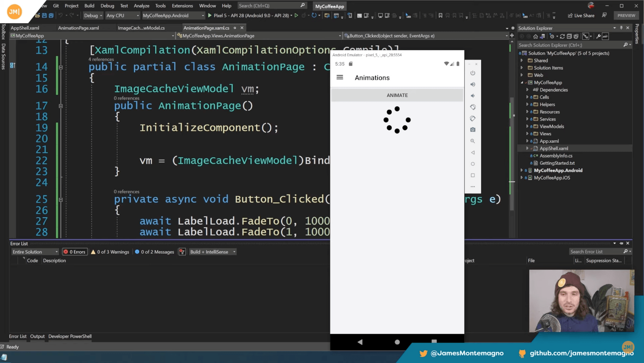Switch to the Output tab
This screenshot has width=644, height=363.
pos(37,336)
